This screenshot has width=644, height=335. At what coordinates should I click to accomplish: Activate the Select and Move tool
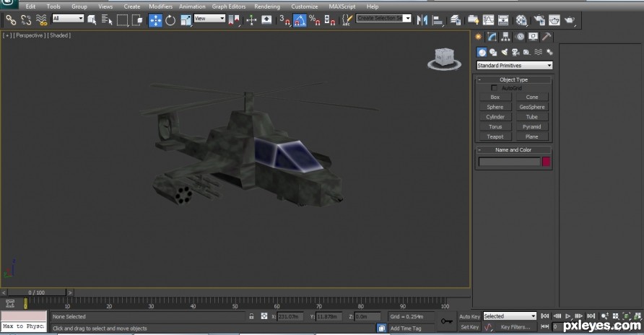155,19
